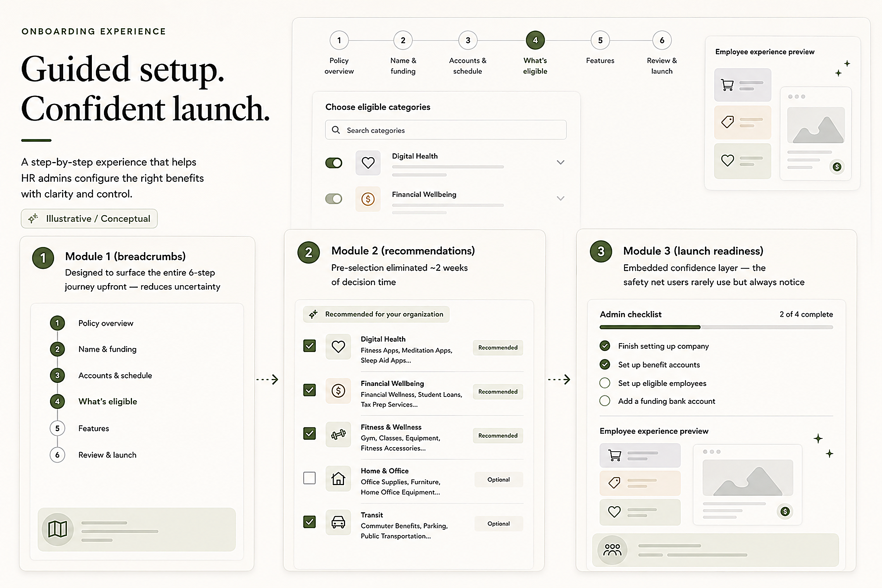Click the image thumbnail in Module 3 preview
The image size is (882, 588).
point(748,478)
